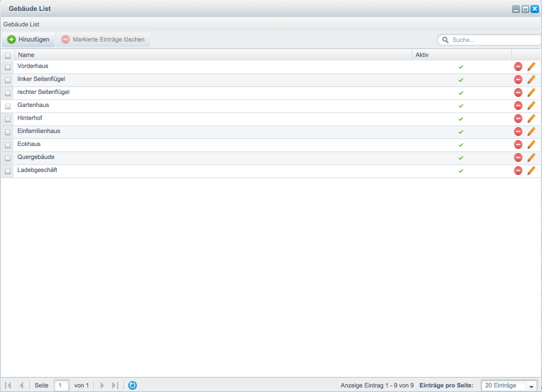Go to last page via pagination icon

point(115,385)
